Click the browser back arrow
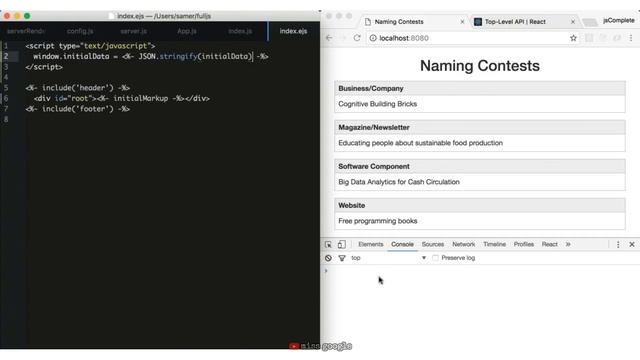 tap(329, 38)
